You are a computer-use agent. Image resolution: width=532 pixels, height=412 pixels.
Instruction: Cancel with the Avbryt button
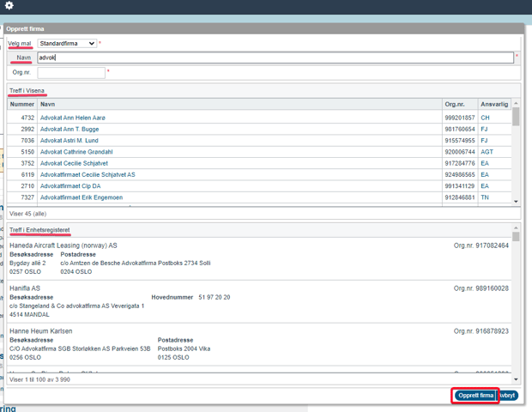tap(509, 396)
